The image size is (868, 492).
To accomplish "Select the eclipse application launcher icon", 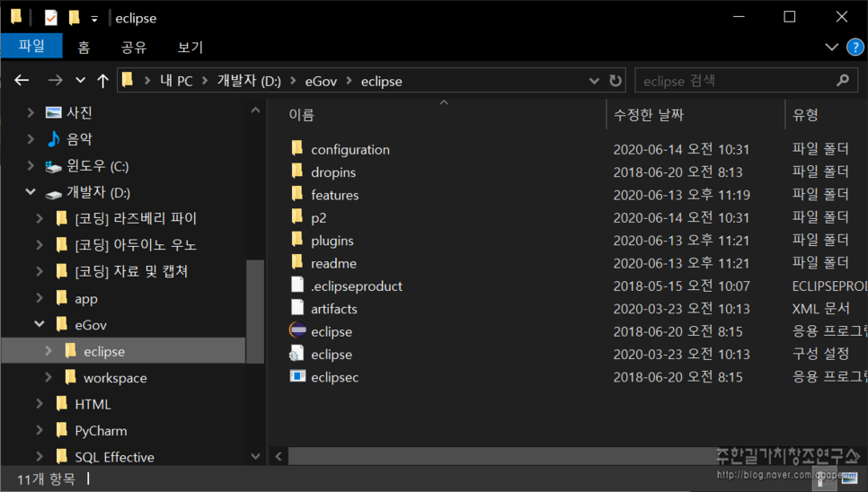I will click(x=297, y=330).
